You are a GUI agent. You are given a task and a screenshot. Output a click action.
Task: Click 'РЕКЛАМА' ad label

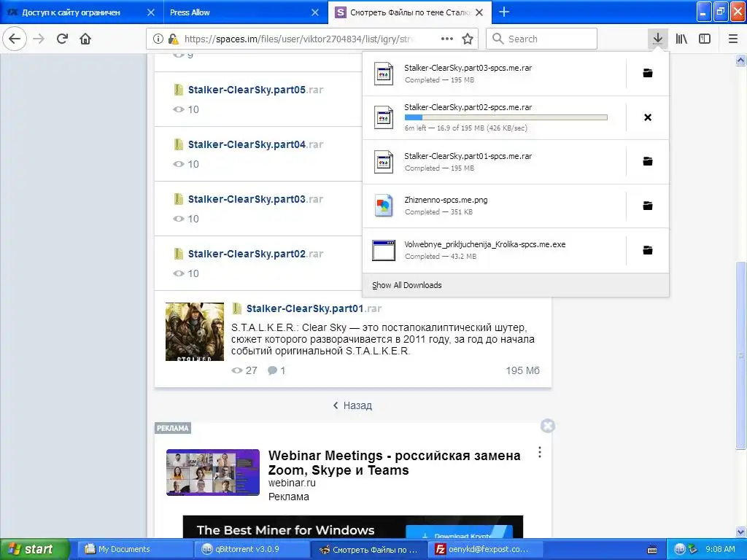173,428
